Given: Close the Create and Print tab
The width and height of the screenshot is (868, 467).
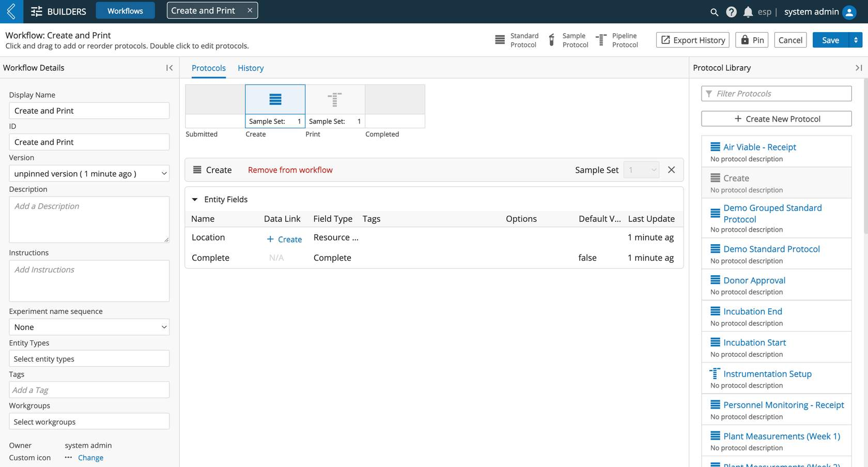Looking at the screenshot, I should pos(250,10).
